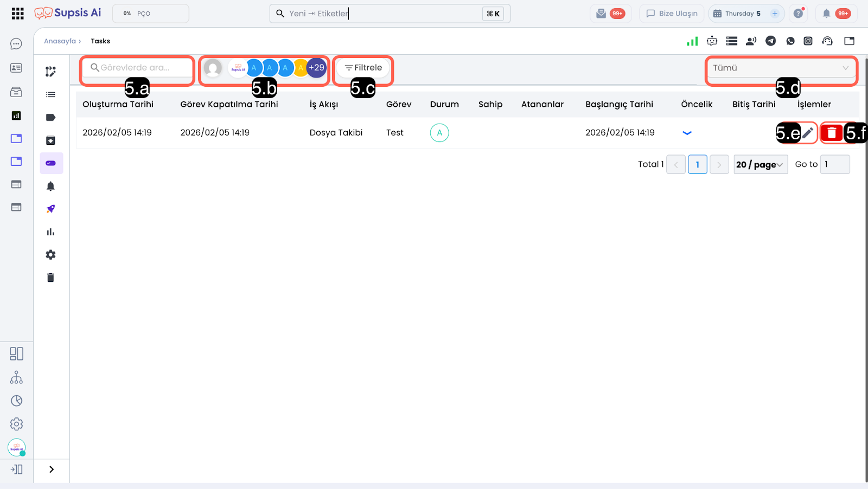868x489 pixels.
Task: Go to Anasayfa breadcrumb
Action: 60,41
